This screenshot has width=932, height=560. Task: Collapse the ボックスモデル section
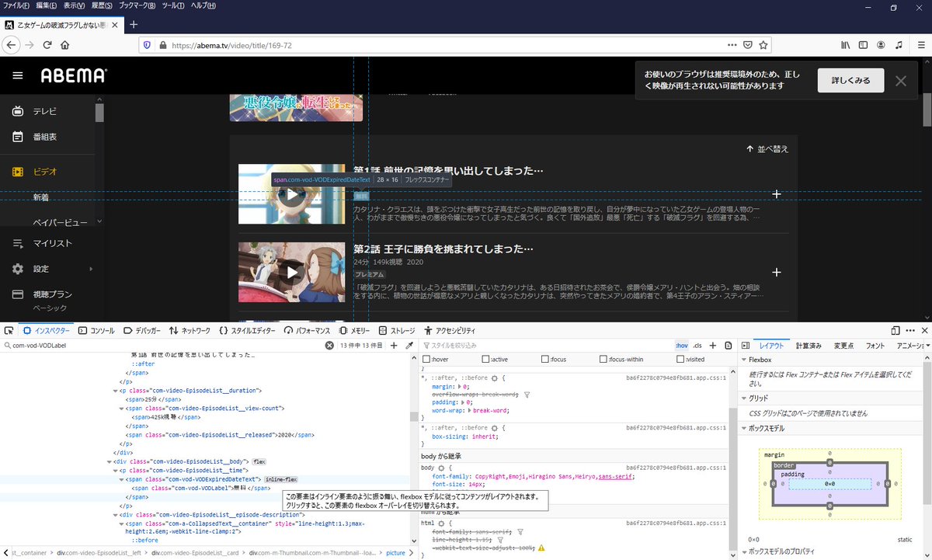742,427
